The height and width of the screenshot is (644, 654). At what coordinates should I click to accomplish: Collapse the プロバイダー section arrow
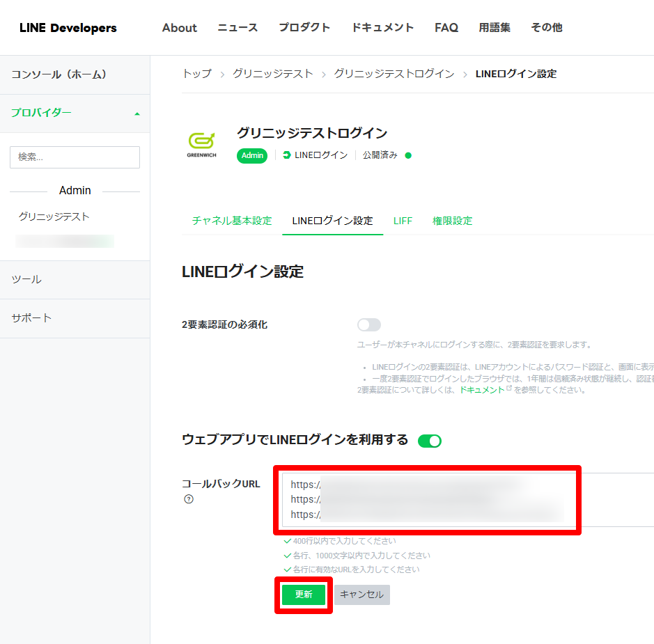click(137, 113)
